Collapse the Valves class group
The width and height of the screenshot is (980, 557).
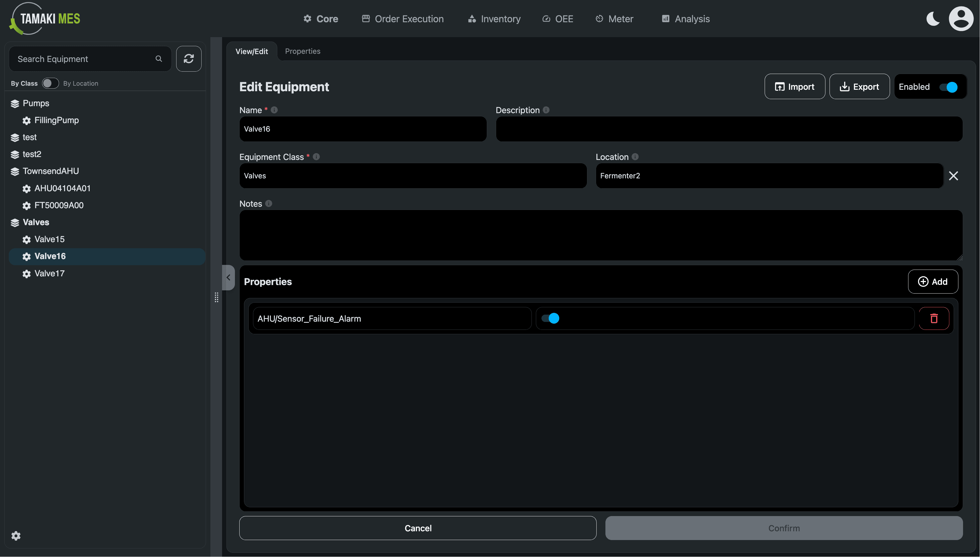click(15, 223)
